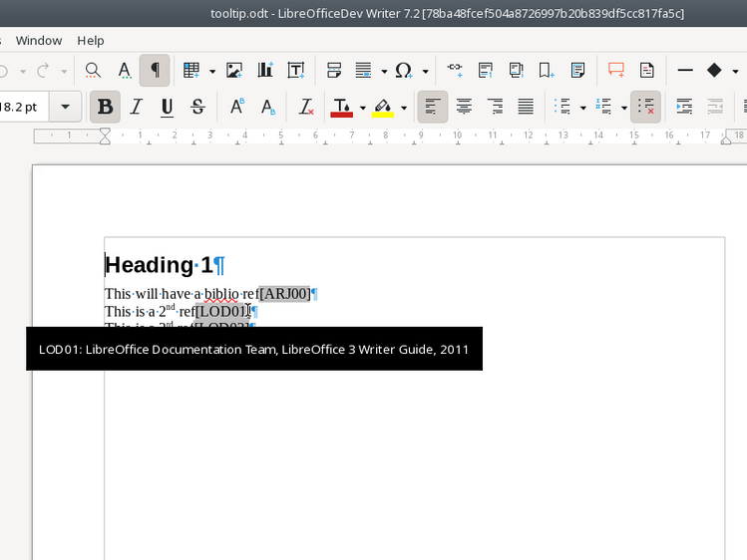Click the [ARJ00] bibliography reference
The image size is (747, 560).
284,294
